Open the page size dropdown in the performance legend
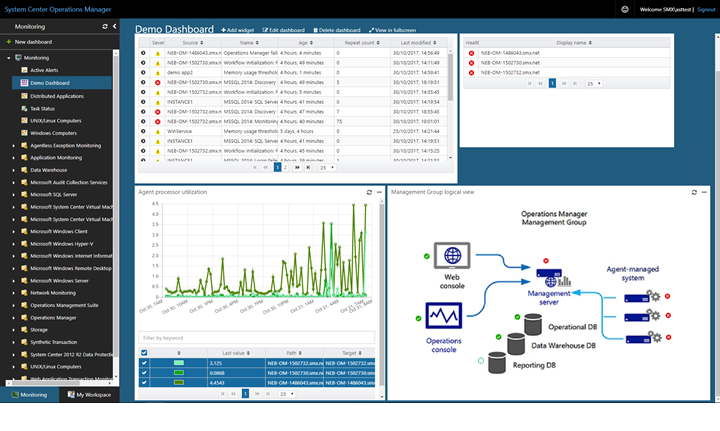 (x=287, y=394)
